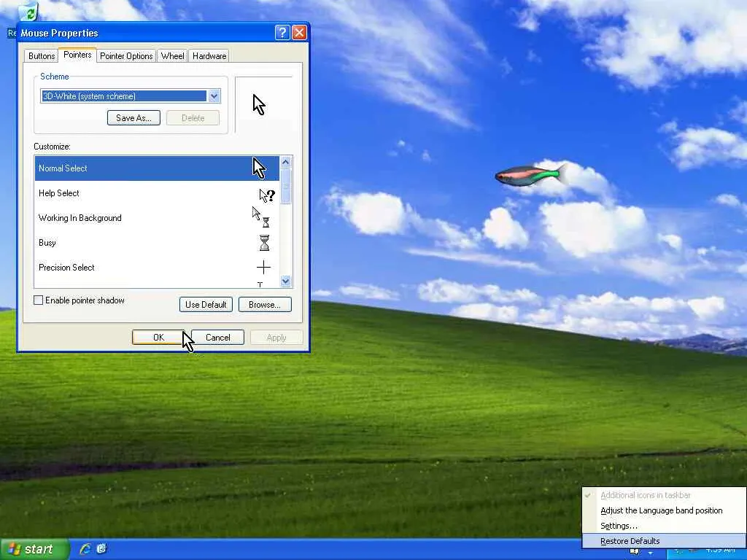Click the small arrow beside the language bar icon

click(x=650, y=553)
